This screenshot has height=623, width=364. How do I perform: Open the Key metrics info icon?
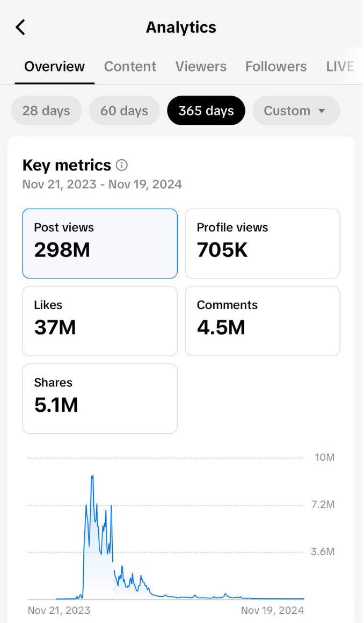point(122,165)
